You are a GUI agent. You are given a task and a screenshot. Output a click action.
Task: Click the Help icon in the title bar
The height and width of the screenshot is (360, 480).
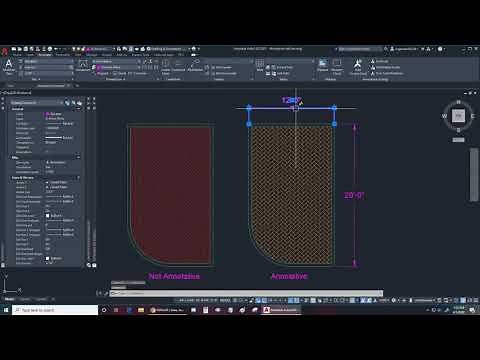tap(440, 49)
